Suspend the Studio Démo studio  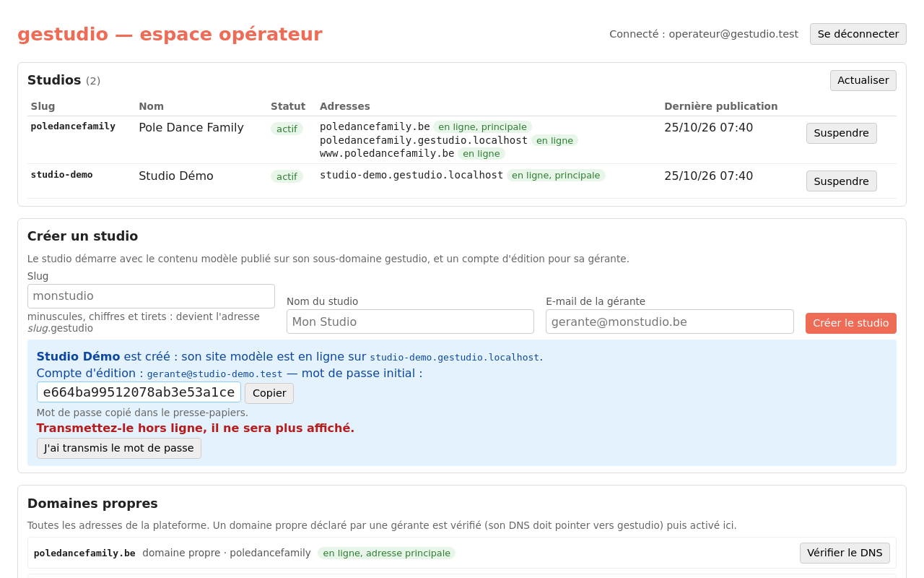coord(841,181)
